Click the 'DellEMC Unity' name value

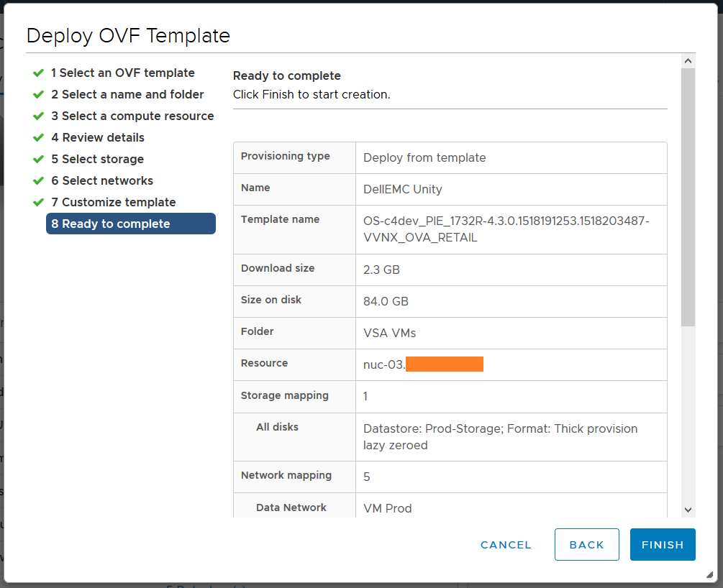[403, 189]
